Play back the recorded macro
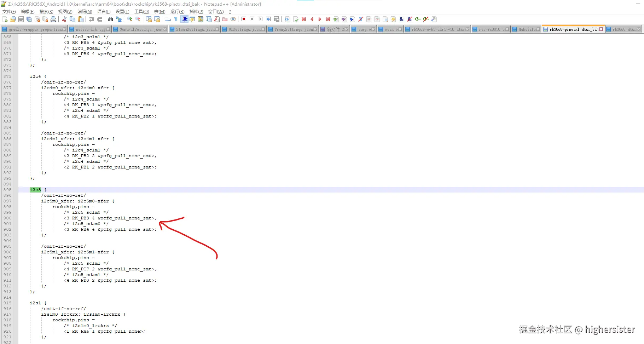 coord(260,19)
